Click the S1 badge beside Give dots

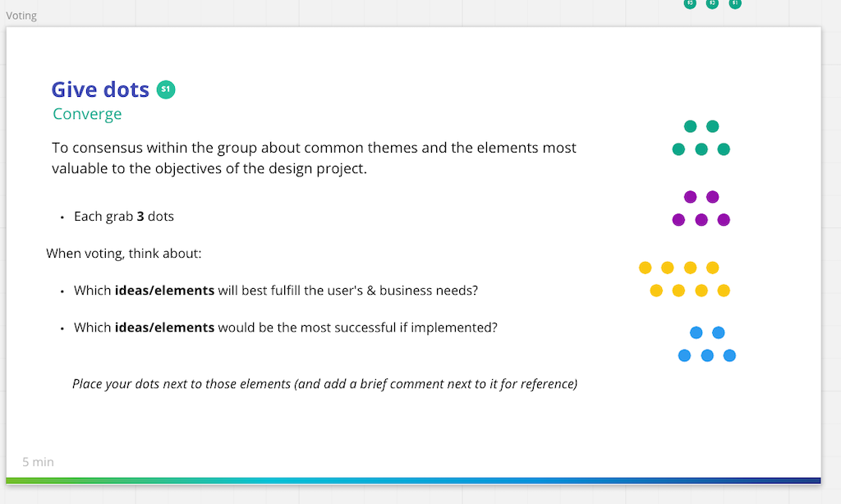click(166, 89)
